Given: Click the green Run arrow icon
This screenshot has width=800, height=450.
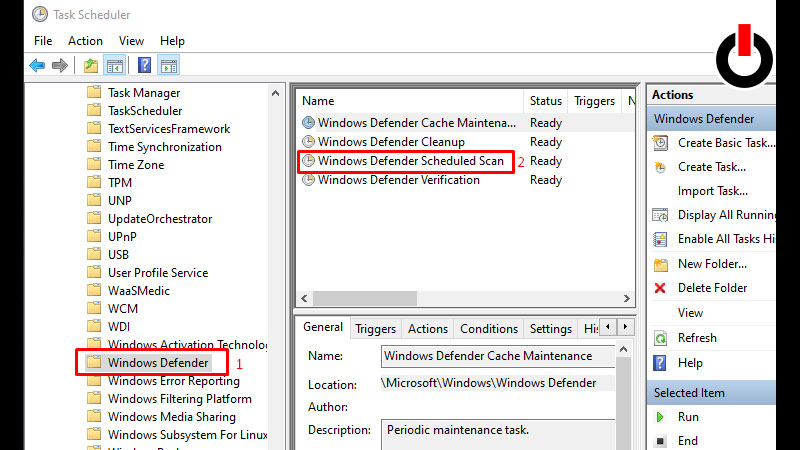Looking at the screenshot, I should pyautogui.click(x=660, y=417).
